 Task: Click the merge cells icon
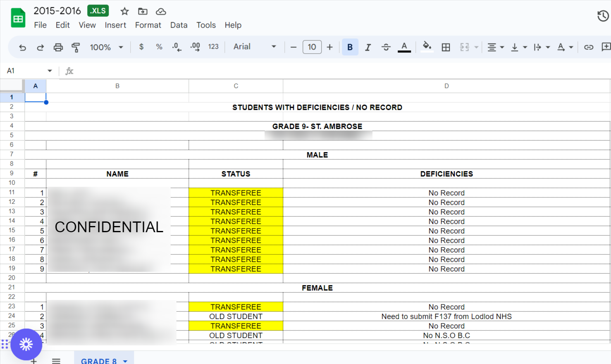465,47
